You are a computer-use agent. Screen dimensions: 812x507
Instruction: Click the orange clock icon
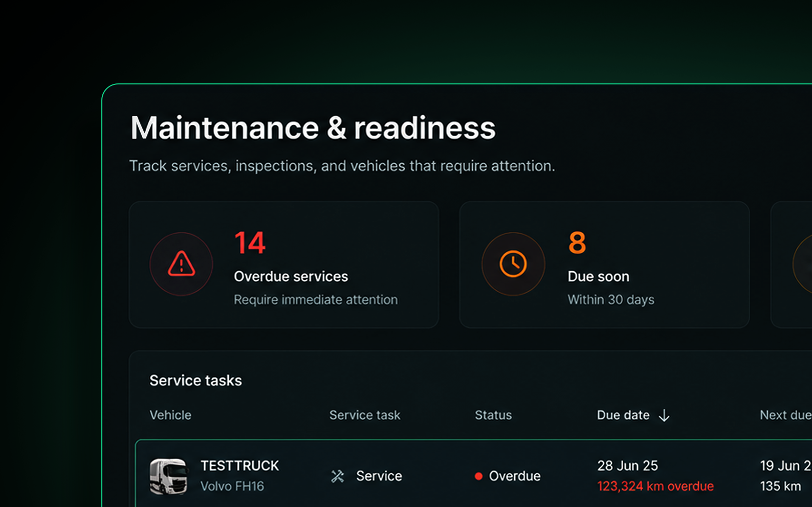click(x=513, y=264)
